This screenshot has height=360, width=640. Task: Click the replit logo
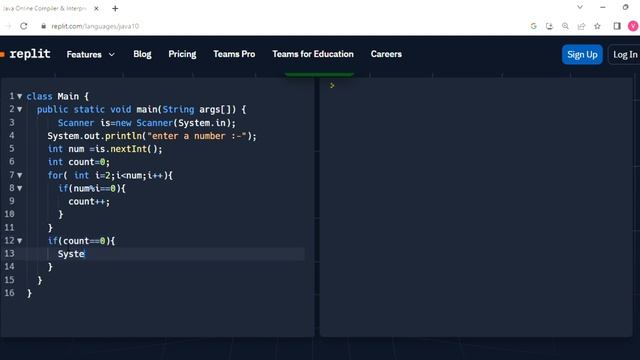[26, 54]
